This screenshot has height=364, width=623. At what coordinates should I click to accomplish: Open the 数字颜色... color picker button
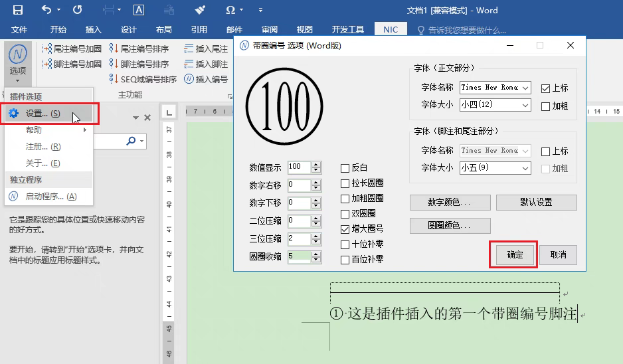coord(450,203)
